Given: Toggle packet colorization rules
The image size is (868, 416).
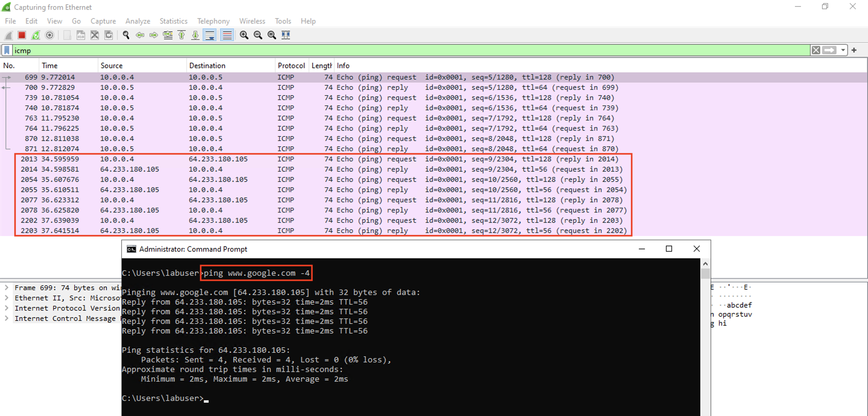Looking at the screenshot, I should pos(227,35).
